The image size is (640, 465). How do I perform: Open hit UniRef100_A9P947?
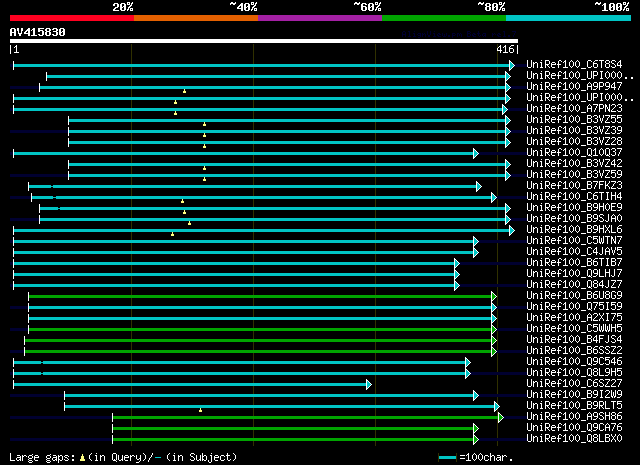(574, 87)
